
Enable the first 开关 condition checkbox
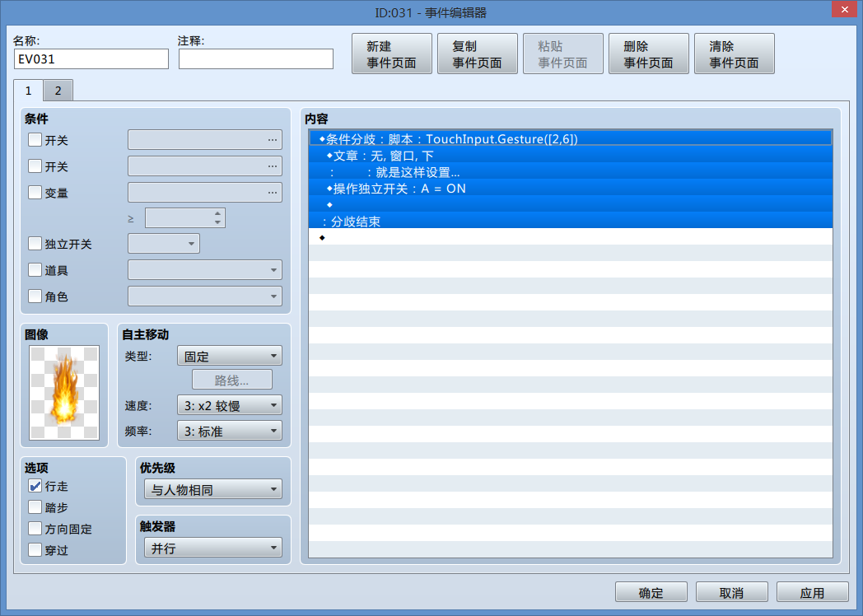coord(35,140)
